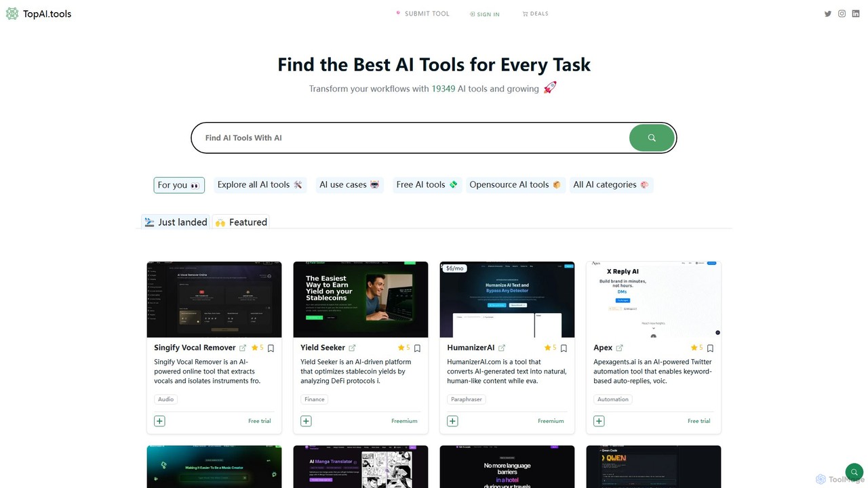The image size is (868, 488).
Task: Open Sign In link
Action: [x=485, y=14]
